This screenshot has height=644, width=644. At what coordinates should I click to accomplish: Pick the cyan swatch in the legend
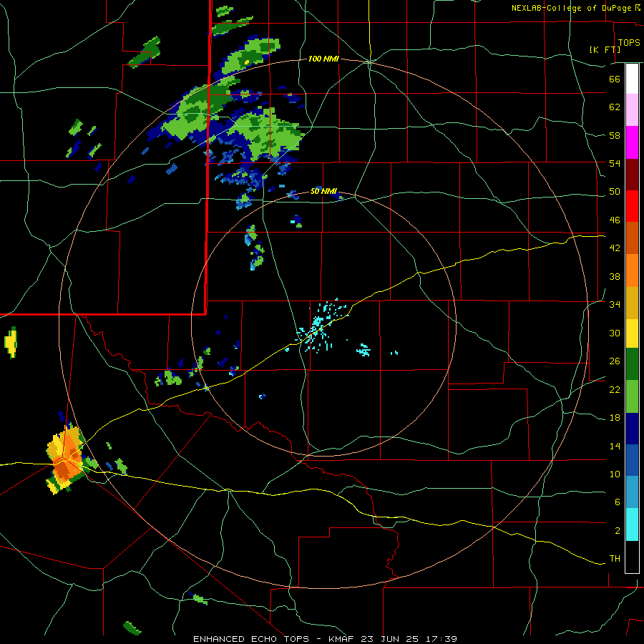[x=632, y=525]
